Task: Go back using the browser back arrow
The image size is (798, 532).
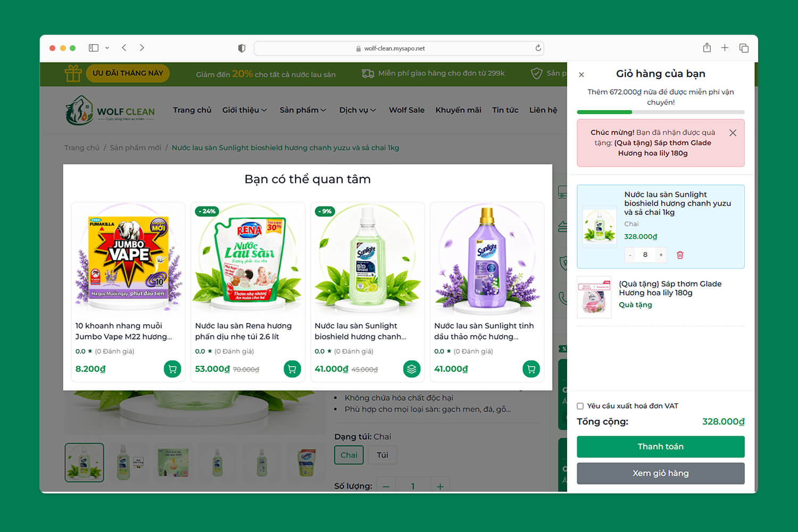Action: pos(124,48)
